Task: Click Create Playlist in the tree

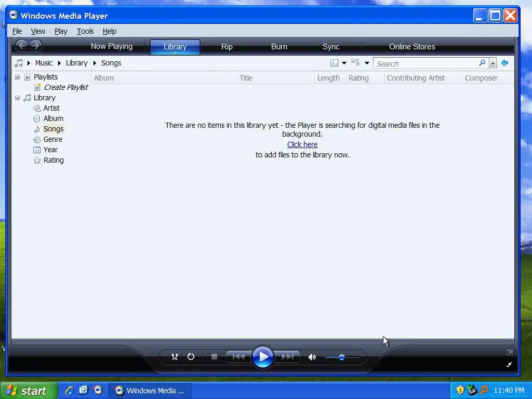Action: click(66, 87)
